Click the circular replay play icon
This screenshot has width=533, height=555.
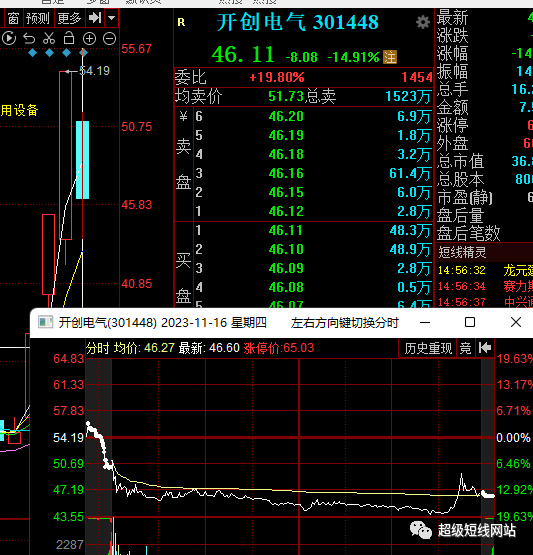pos(9,38)
